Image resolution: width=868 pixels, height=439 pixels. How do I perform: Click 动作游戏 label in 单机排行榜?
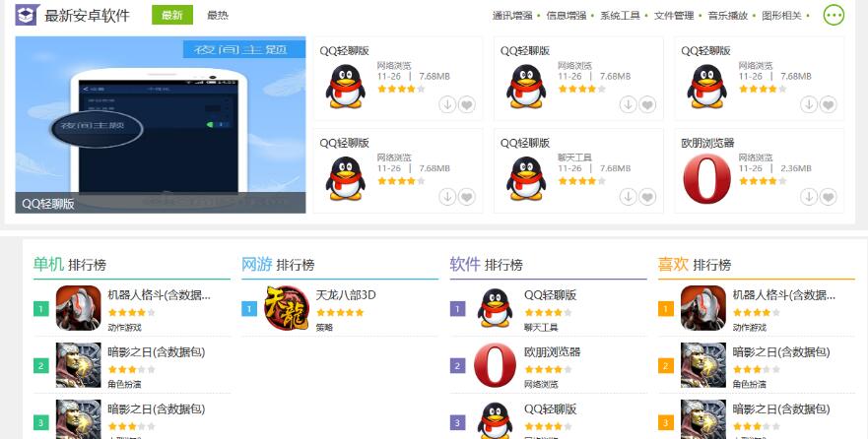(x=124, y=328)
